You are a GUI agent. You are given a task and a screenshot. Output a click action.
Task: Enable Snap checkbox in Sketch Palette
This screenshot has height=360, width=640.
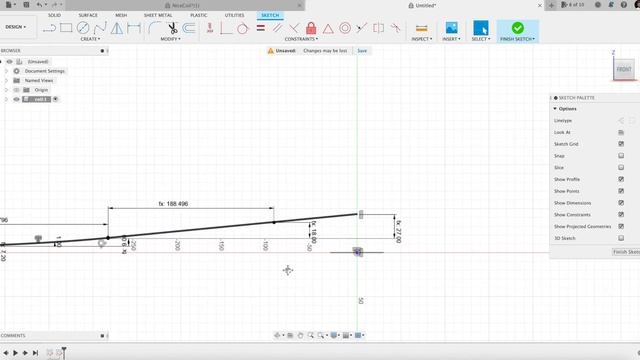(x=621, y=156)
